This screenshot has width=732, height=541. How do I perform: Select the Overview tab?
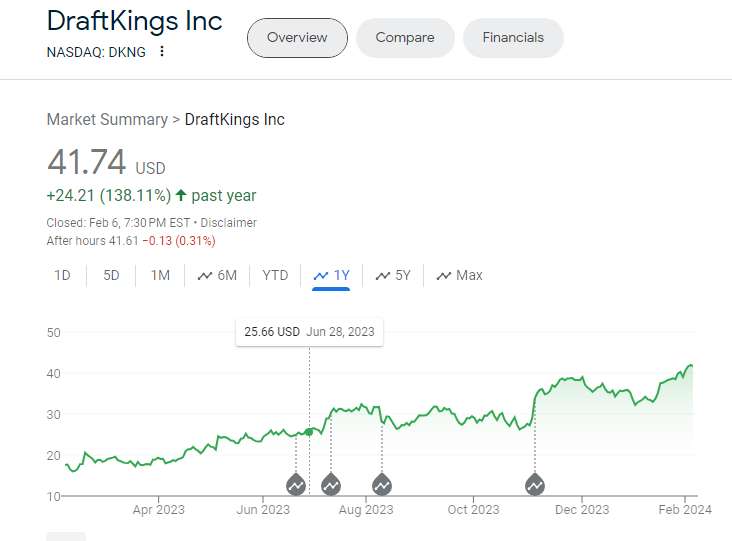297,38
